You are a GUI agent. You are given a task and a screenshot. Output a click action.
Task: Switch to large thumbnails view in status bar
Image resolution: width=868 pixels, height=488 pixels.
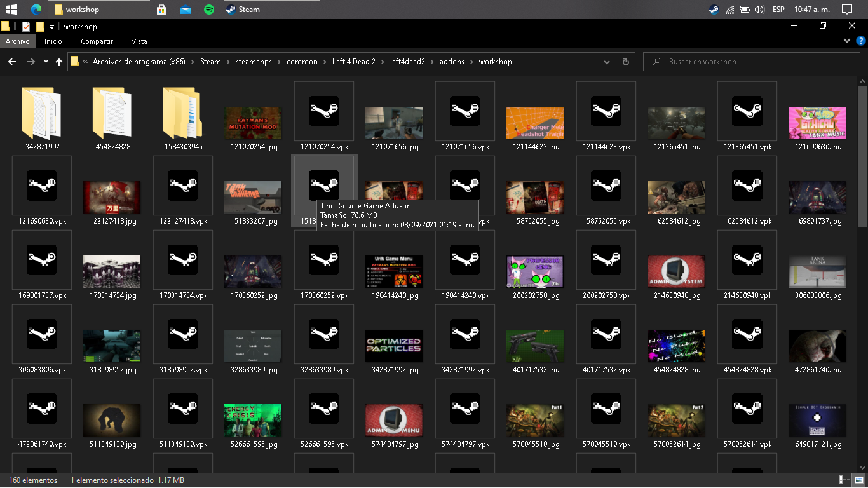pyautogui.click(x=858, y=480)
